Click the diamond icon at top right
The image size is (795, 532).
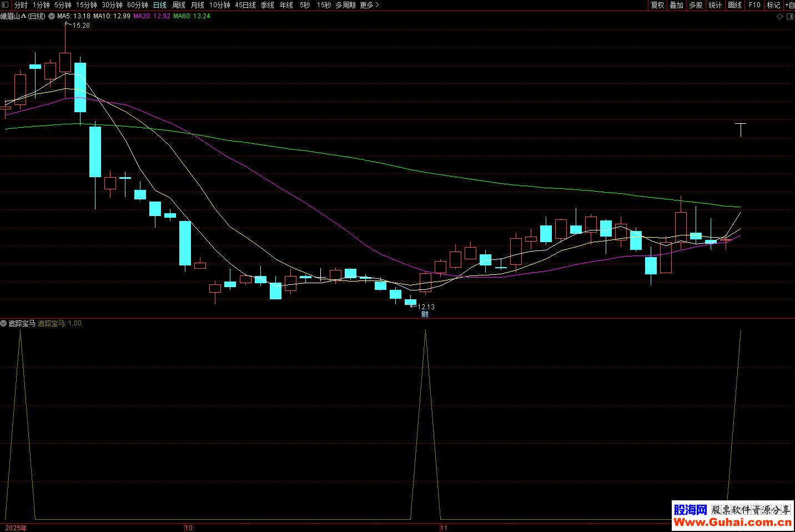pos(780,17)
